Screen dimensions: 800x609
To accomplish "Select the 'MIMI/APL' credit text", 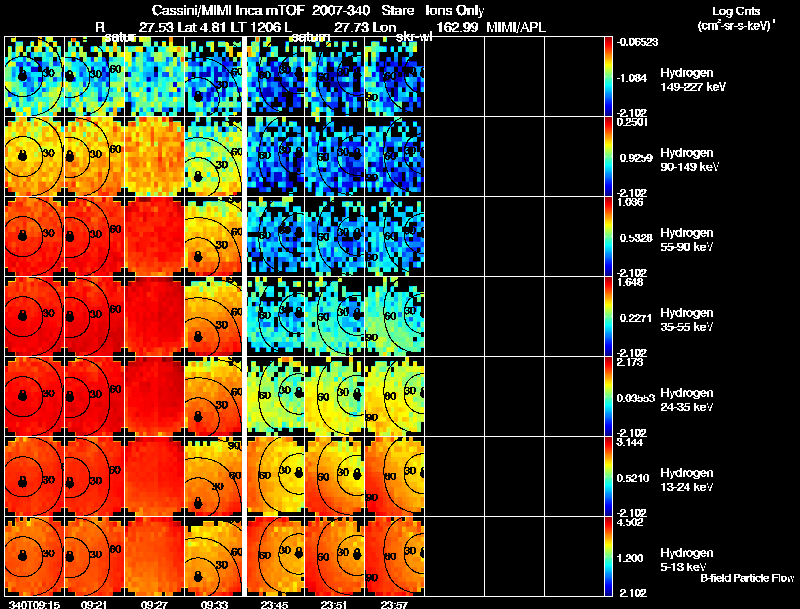I will tap(516, 27).
